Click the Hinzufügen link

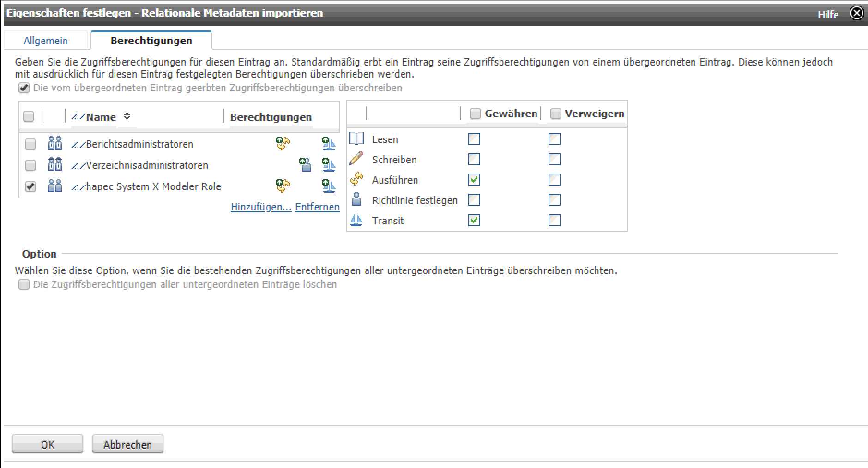[261, 207]
